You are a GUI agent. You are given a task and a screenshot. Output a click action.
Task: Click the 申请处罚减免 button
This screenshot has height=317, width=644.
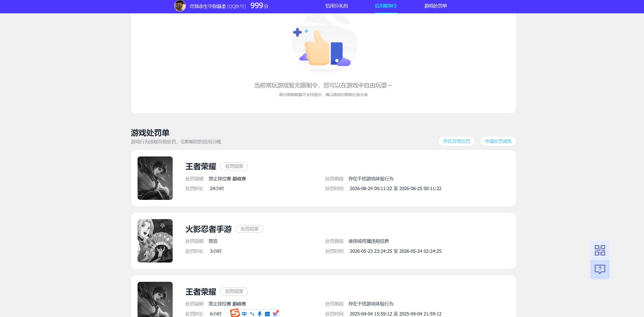[498, 141]
